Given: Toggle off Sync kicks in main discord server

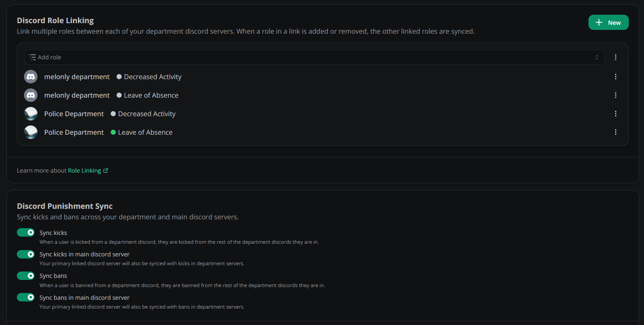Looking at the screenshot, I should 26,254.
